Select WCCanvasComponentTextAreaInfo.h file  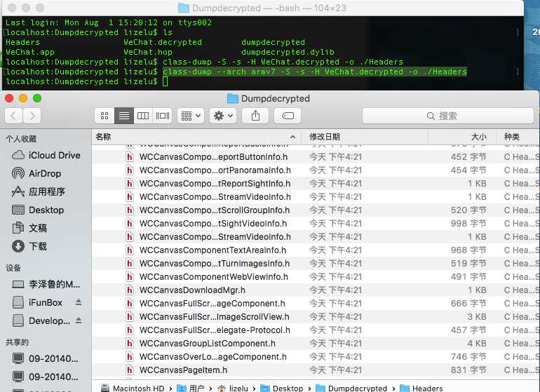316,250
